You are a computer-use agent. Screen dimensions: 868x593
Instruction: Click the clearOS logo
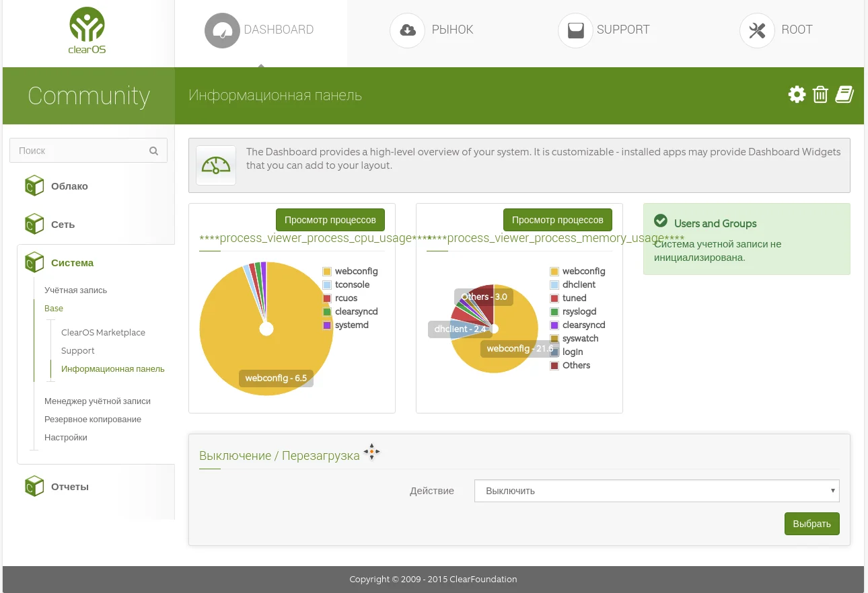(87, 31)
